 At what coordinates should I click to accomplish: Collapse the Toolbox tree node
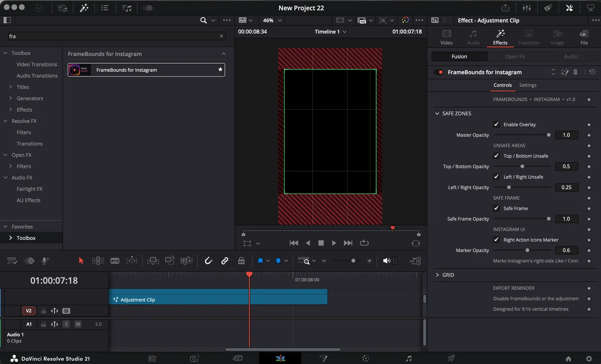click(x=5, y=53)
